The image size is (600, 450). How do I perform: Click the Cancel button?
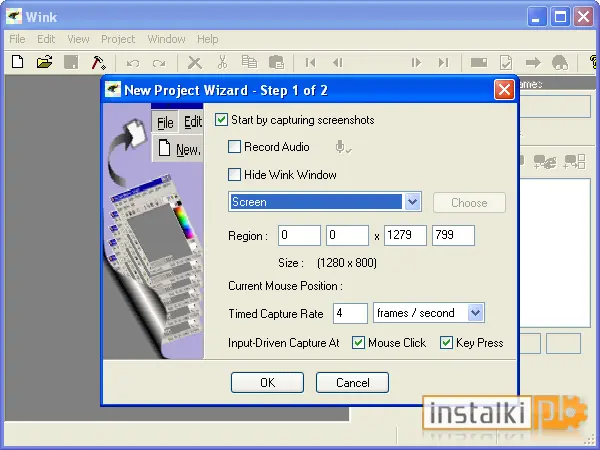coord(352,382)
